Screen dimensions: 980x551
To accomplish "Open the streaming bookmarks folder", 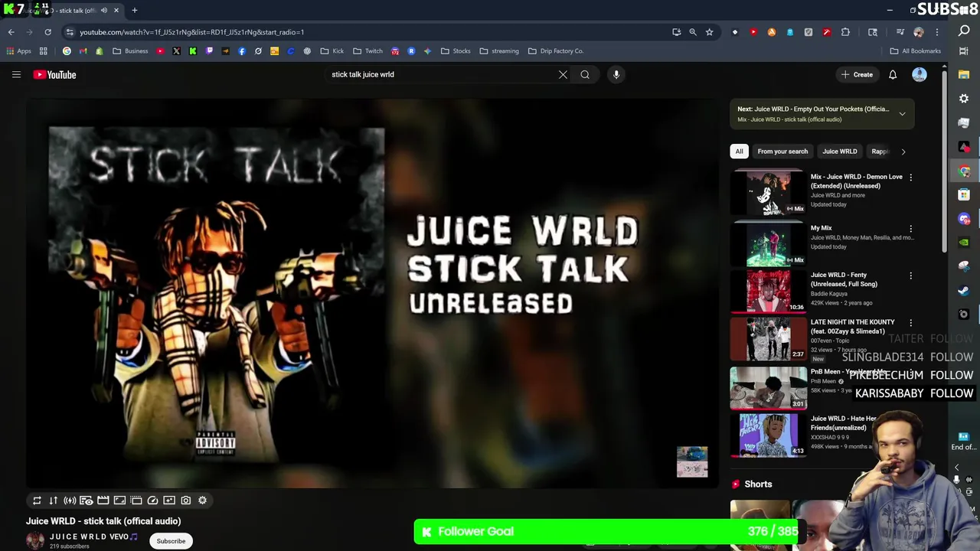I will pos(499,51).
